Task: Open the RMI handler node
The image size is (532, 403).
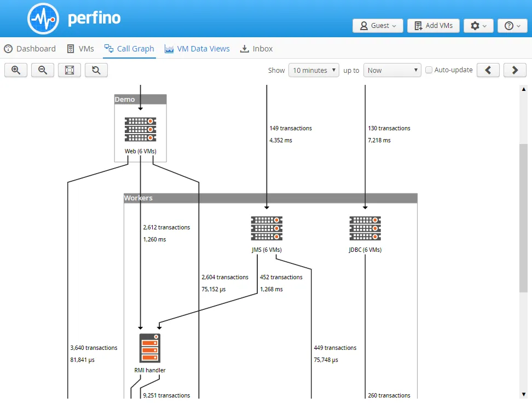Action: click(x=149, y=347)
